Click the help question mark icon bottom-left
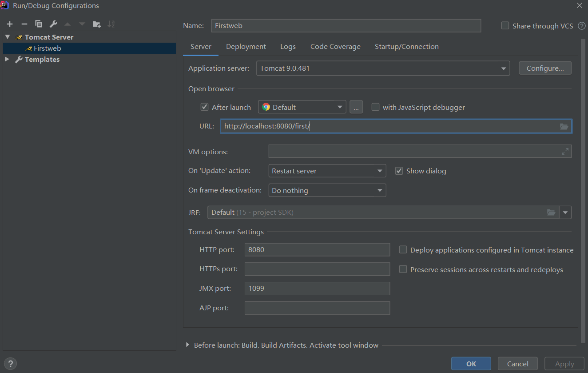The image size is (588, 373). (x=10, y=363)
